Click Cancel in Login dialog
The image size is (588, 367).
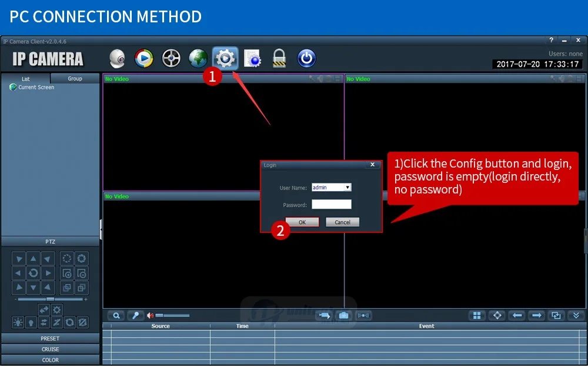[x=342, y=222]
